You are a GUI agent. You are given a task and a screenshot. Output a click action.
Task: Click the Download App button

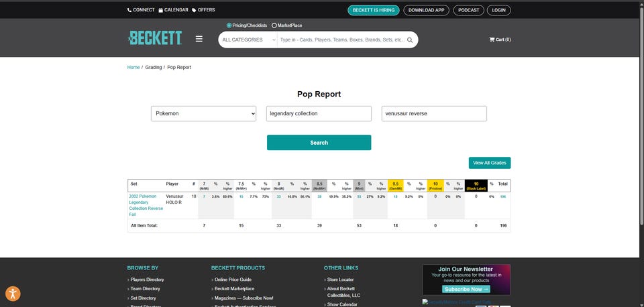[427, 10]
